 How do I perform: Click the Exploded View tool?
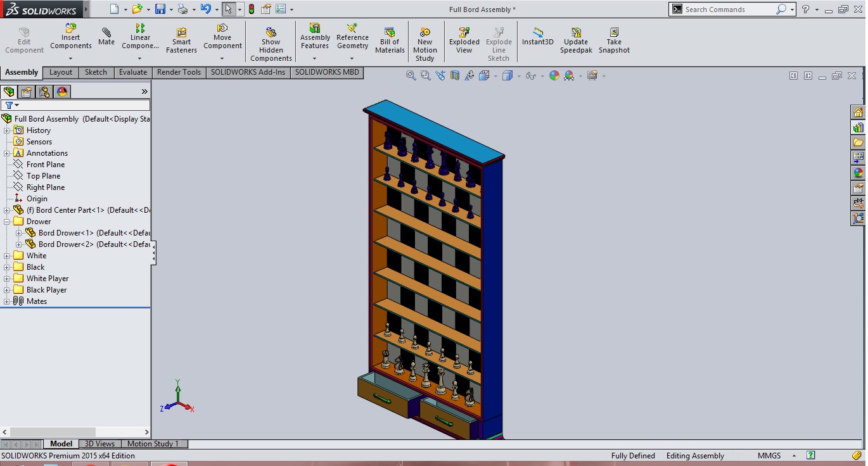click(464, 41)
